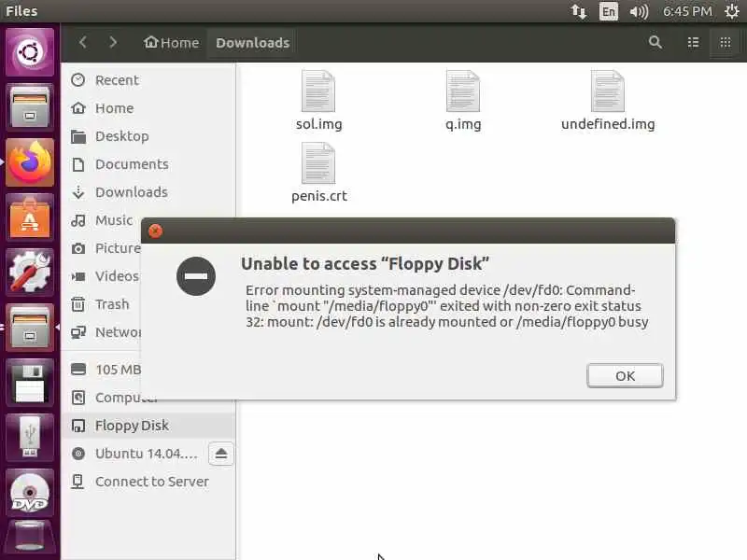This screenshot has height=560, width=747.
Task: Close the Floppy Disk error dialog
Action: pos(155,231)
